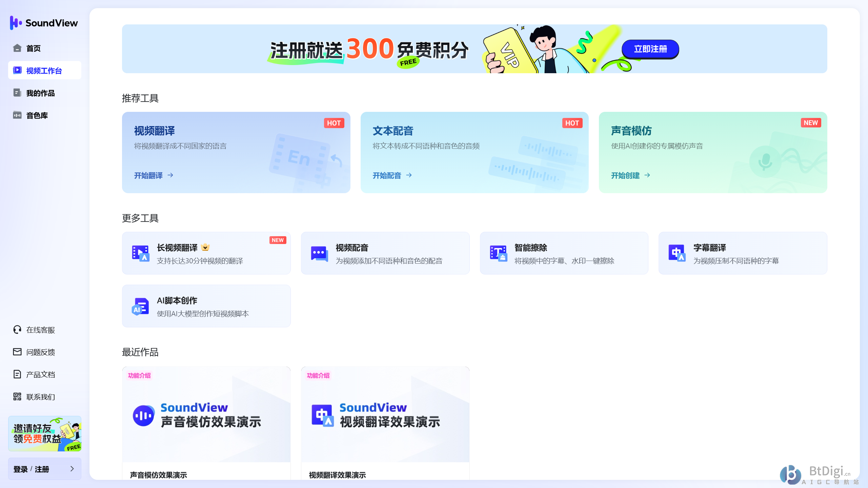The image size is (868, 488).
Task: Click the caption 视频翻译效果演示 below thumbnail
Action: (338, 475)
